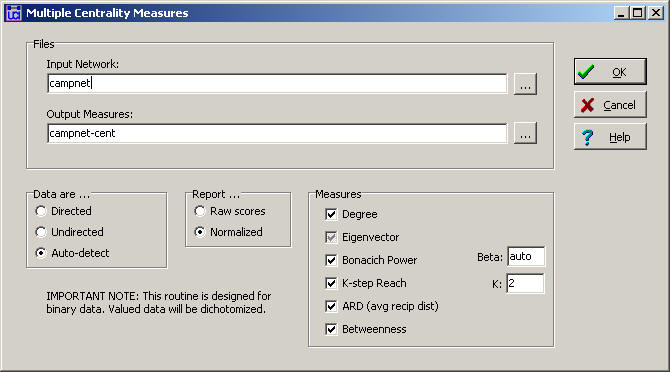Confirm with the green checkmark OK button
The image size is (670, 372).
pos(610,71)
